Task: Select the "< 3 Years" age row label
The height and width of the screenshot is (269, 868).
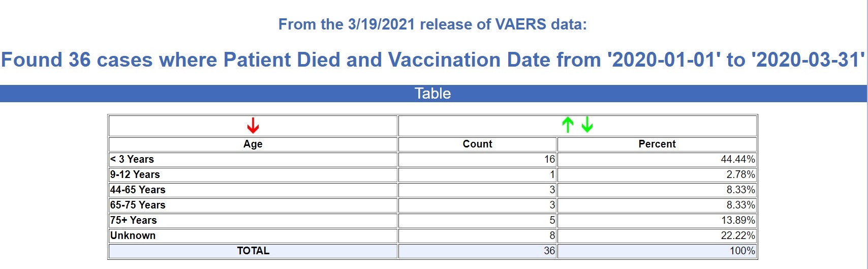Action: point(132,159)
